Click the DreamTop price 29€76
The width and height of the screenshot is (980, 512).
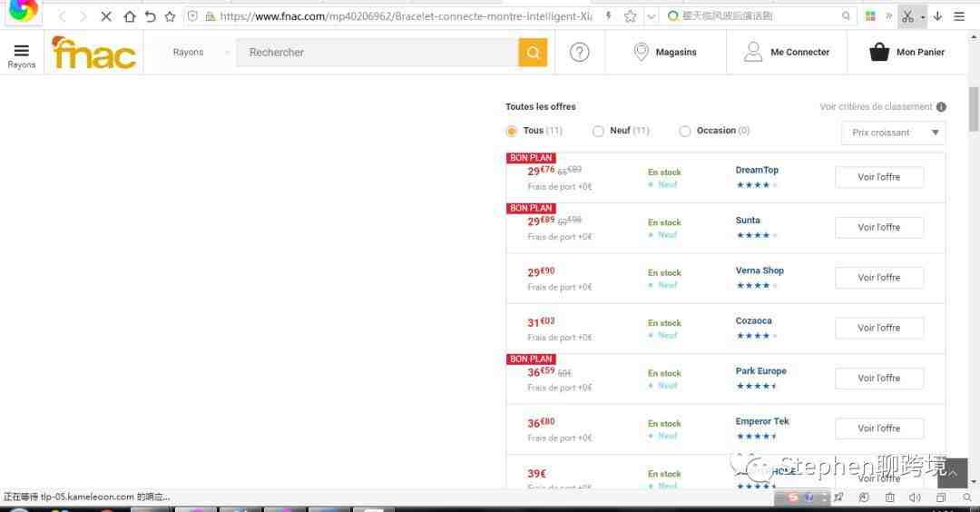click(x=541, y=170)
